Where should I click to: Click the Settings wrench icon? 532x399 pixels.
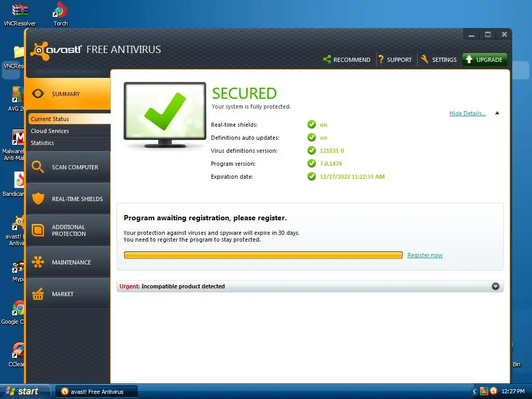tap(425, 59)
